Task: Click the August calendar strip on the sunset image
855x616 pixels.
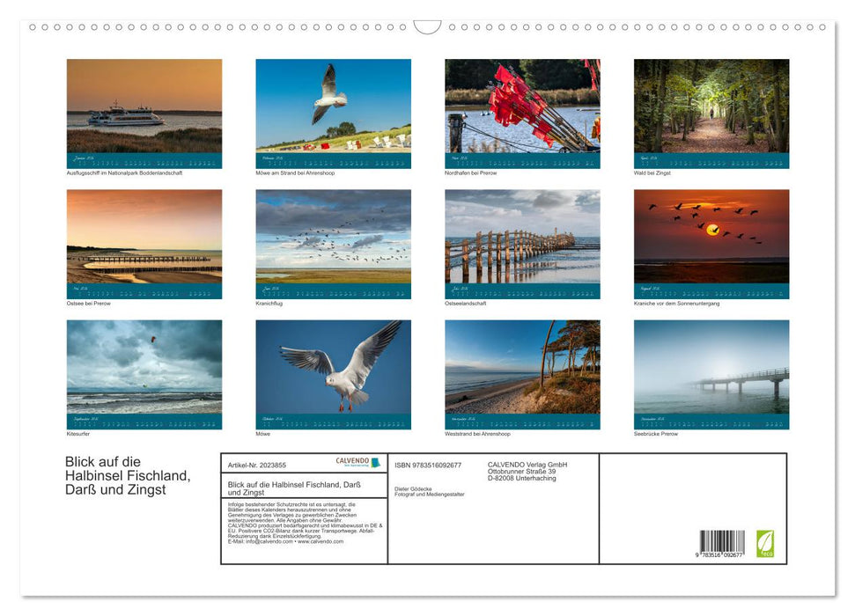Action: tap(711, 290)
